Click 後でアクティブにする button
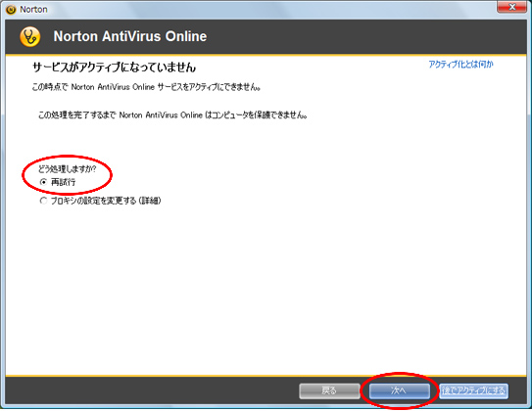The image size is (532, 411). coord(473,391)
